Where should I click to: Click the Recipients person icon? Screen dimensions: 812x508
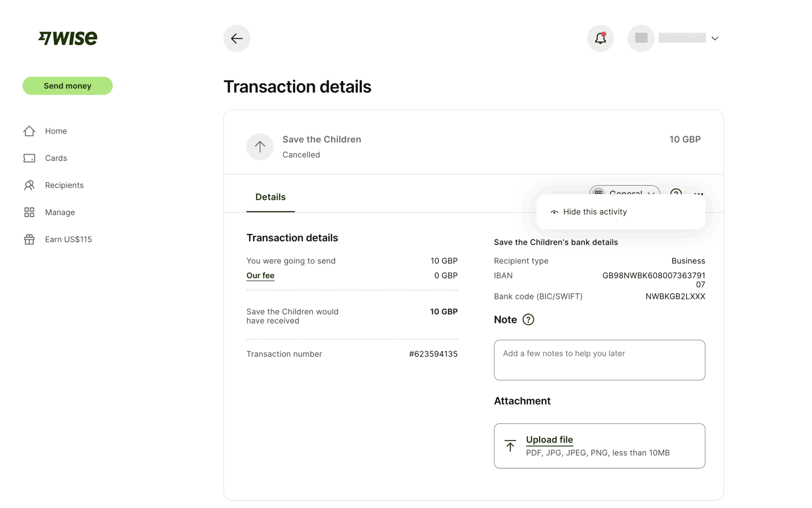pyautogui.click(x=29, y=185)
